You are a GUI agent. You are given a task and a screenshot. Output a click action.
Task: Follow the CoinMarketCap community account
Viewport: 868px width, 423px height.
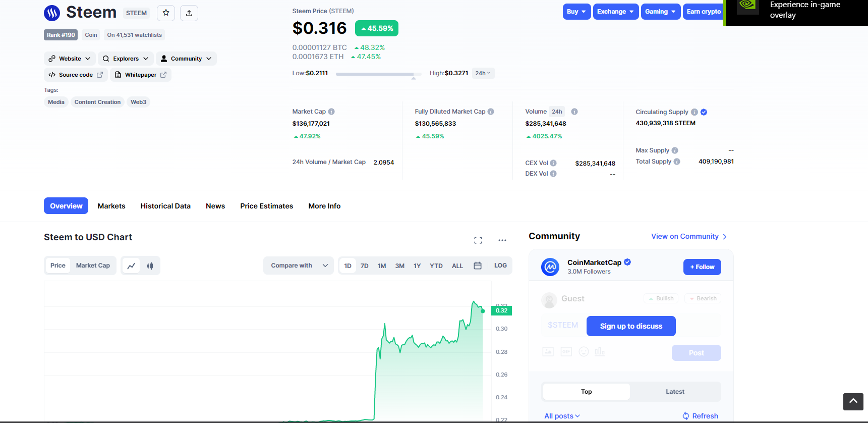pyautogui.click(x=702, y=267)
